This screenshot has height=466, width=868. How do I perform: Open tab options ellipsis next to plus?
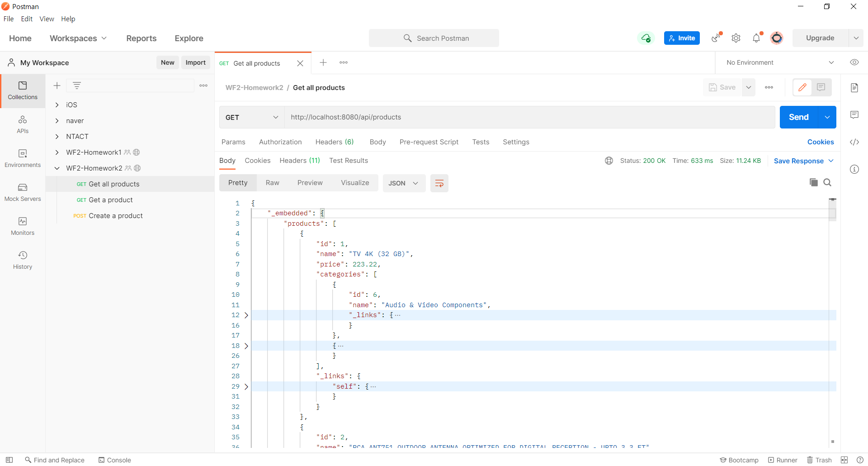point(344,62)
